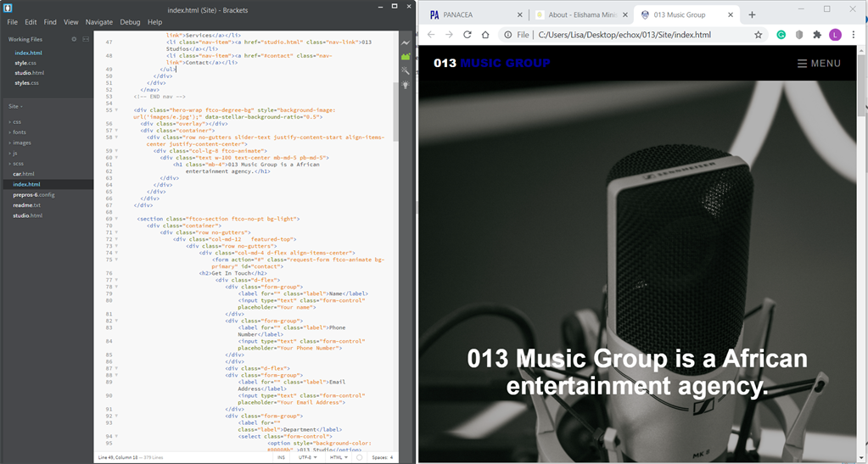The image size is (868, 464).
Task: Toggle Spaces indentation in status bar
Action: (x=382, y=457)
